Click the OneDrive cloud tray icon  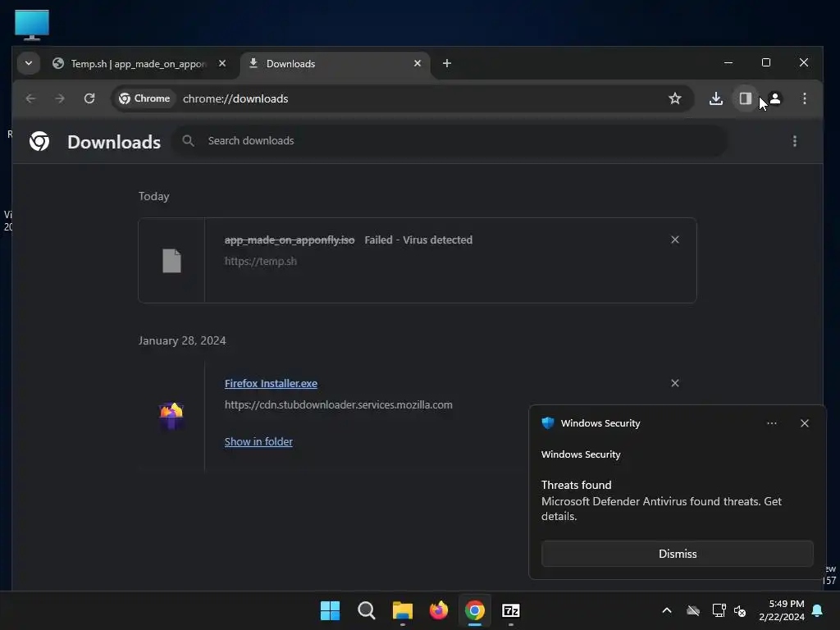pos(693,610)
